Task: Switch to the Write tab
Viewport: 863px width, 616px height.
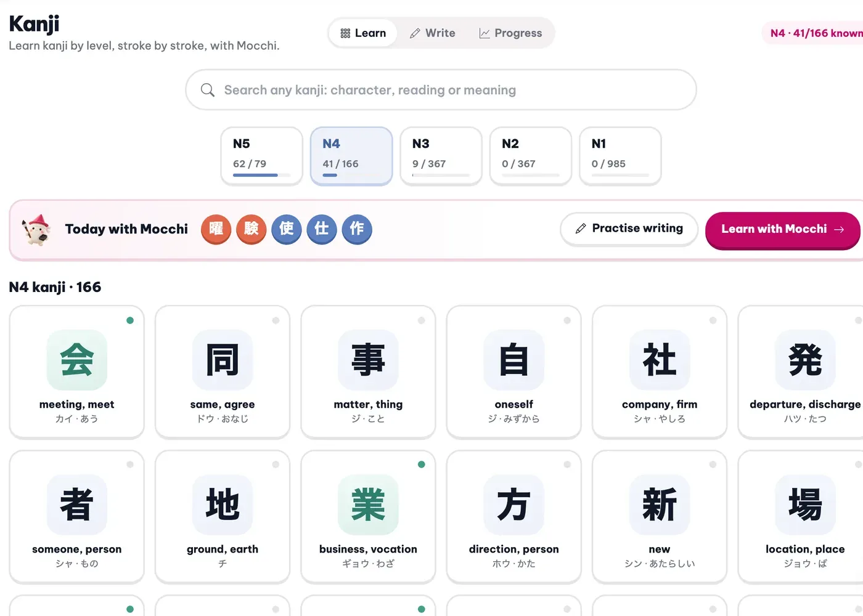Action: [432, 33]
